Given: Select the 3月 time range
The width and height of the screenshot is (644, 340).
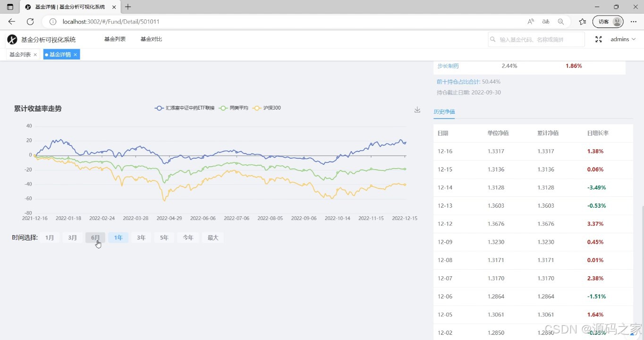Looking at the screenshot, I should coord(72,238).
